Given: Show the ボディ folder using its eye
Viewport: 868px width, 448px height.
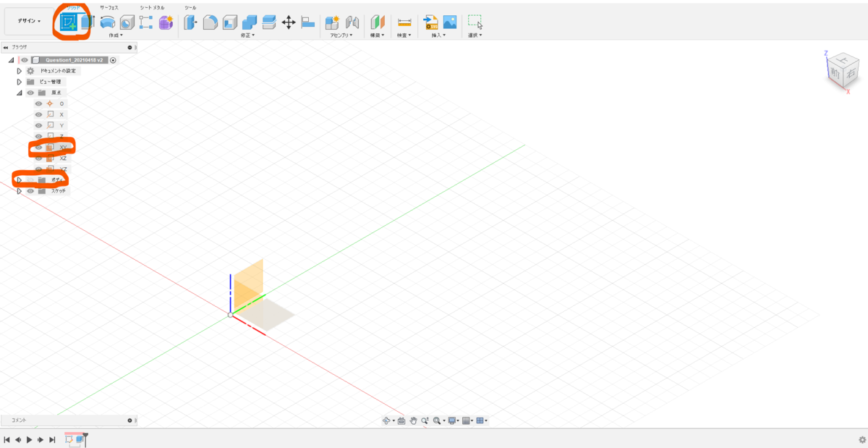Looking at the screenshot, I should (30, 179).
